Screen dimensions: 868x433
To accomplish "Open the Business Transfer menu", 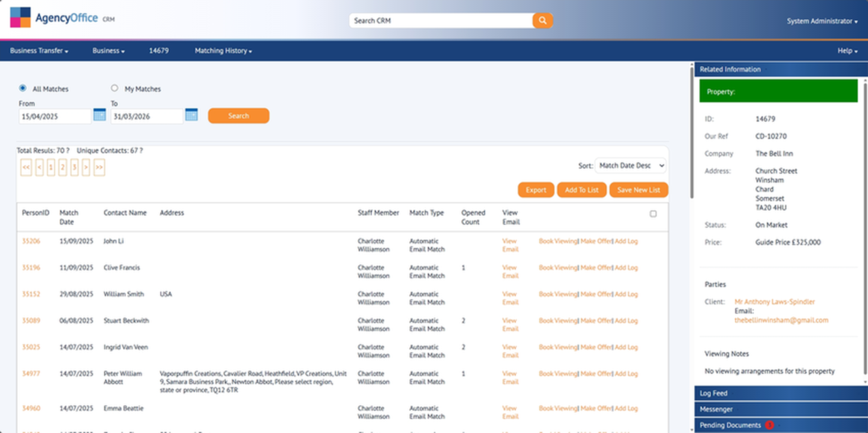I will click(x=39, y=51).
